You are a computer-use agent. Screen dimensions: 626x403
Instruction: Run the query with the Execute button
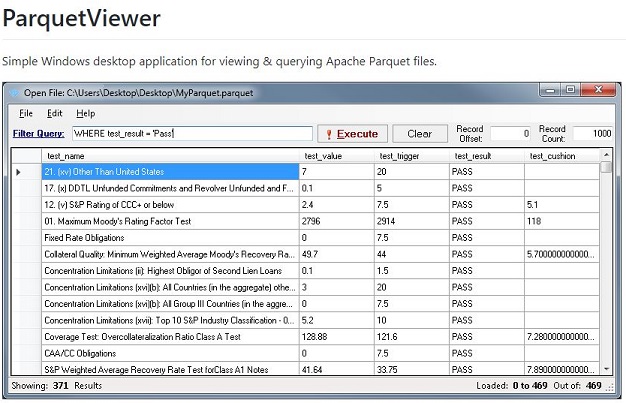pos(352,134)
